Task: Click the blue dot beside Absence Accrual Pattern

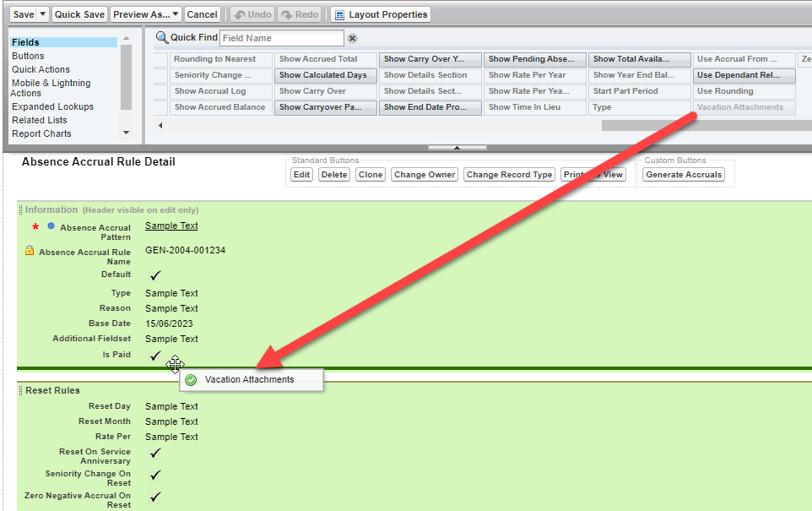Action: [51, 226]
